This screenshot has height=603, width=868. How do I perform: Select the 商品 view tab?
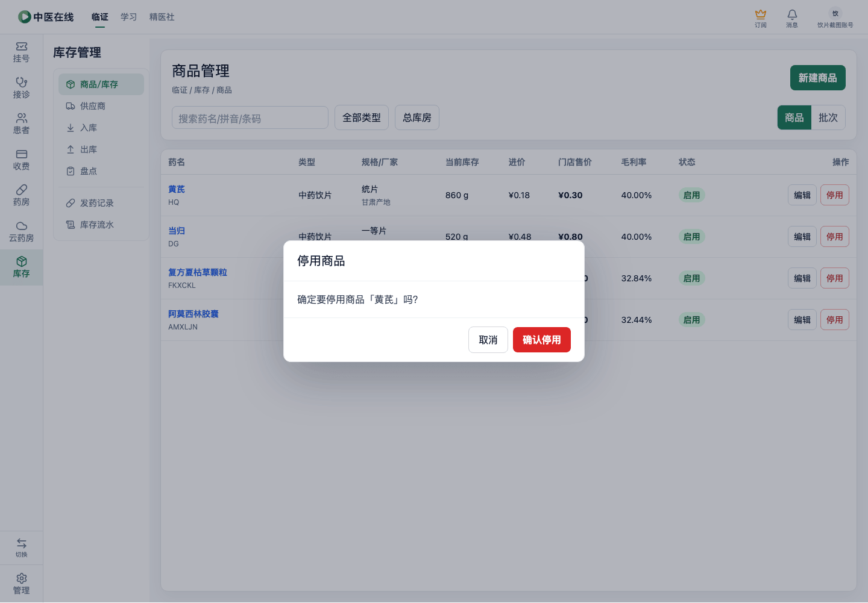click(x=794, y=117)
